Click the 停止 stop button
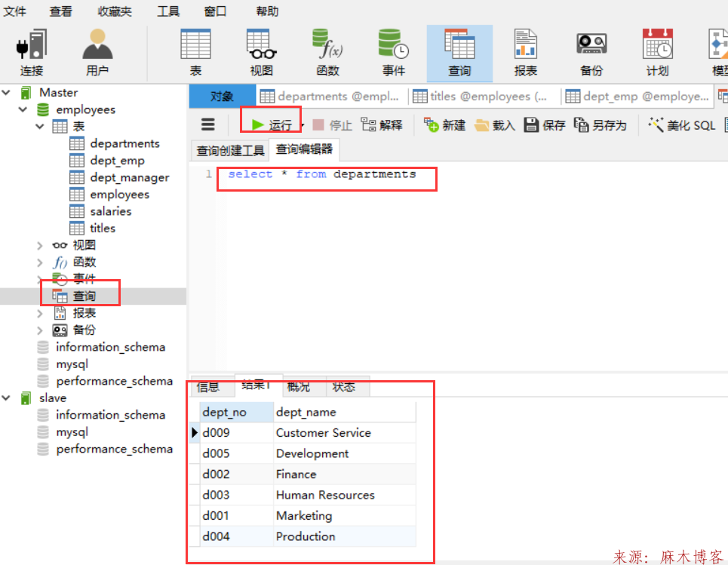 click(x=332, y=125)
